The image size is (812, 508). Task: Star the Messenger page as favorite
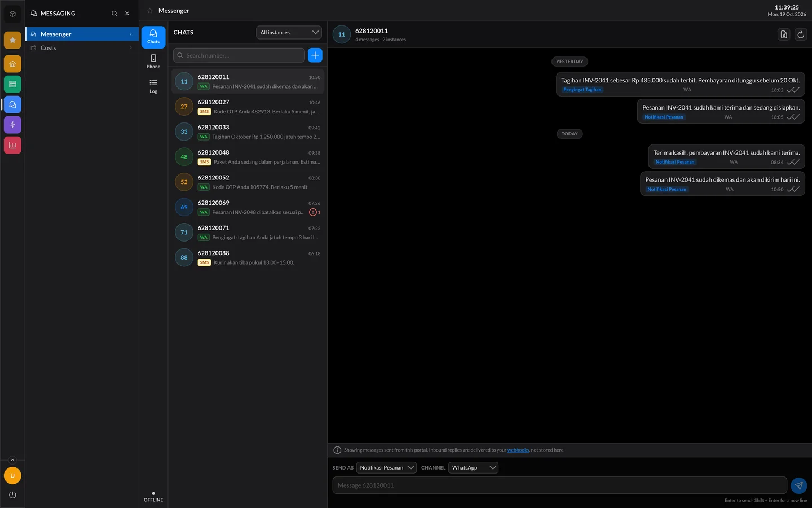150,11
